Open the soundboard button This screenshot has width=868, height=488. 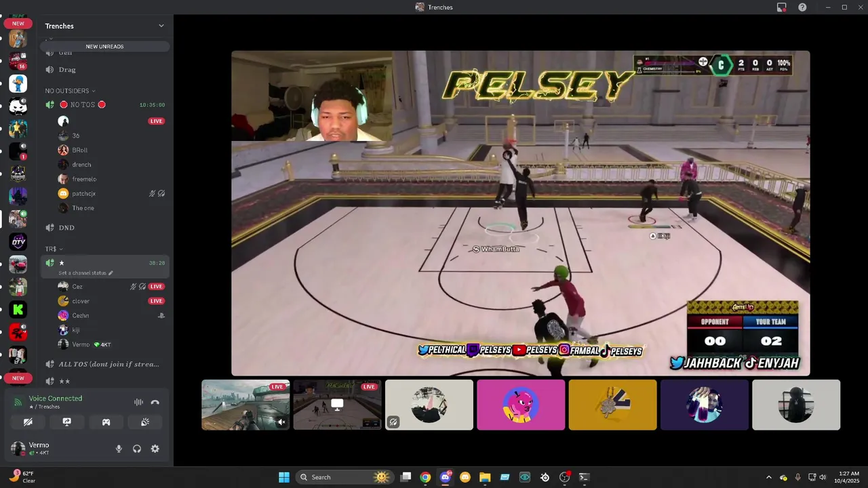(145, 422)
